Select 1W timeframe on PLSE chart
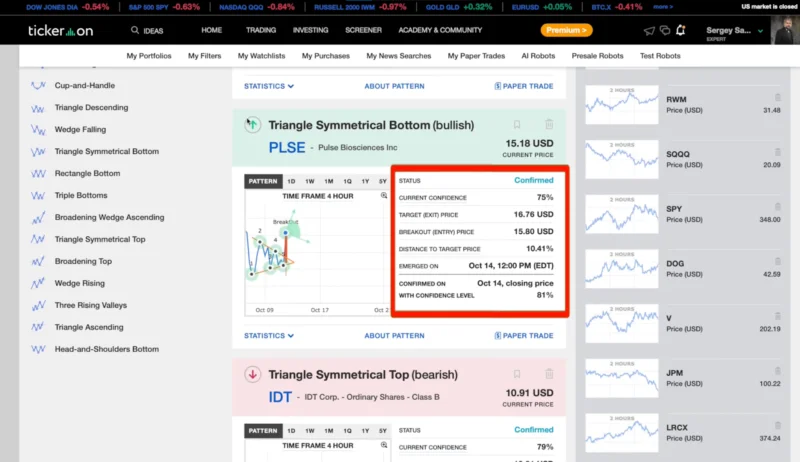The height and width of the screenshot is (462, 800). (x=310, y=181)
